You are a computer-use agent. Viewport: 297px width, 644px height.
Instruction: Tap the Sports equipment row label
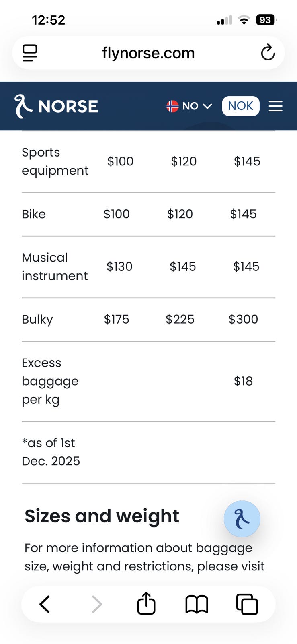(55, 161)
